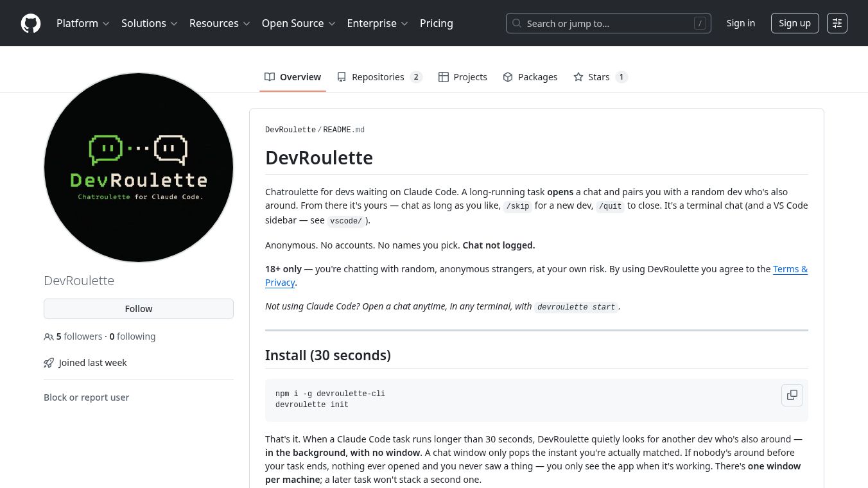Click the Chat not logged. bold text
Screen dimensions: 868x488
coord(499,245)
